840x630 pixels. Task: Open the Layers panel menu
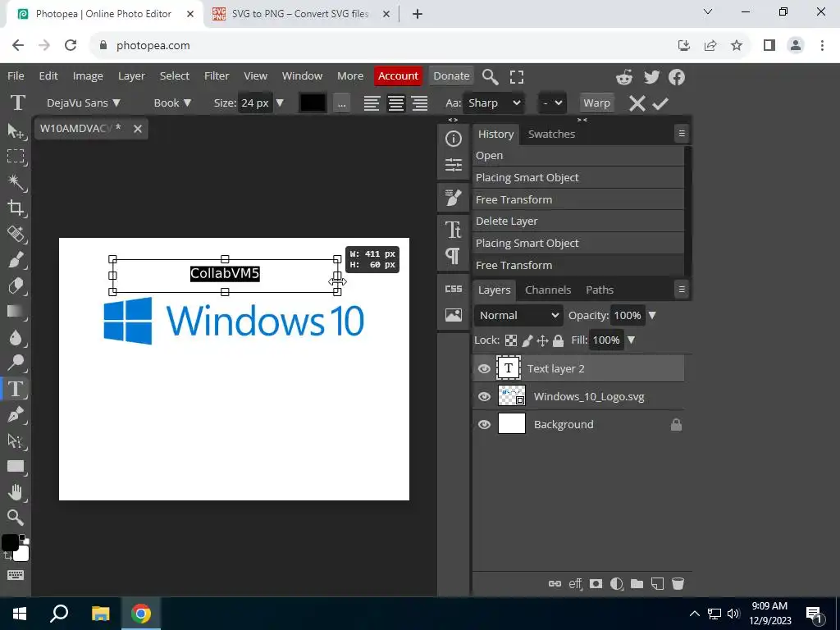click(x=682, y=290)
